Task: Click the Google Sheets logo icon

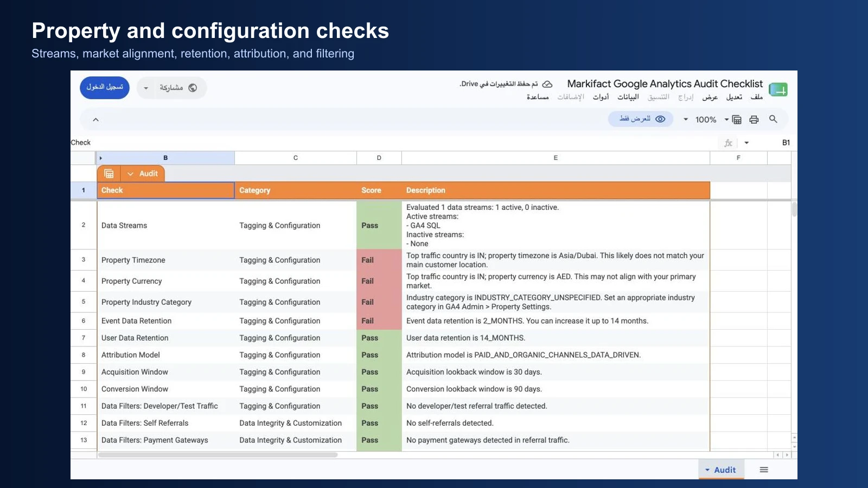Action: click(778, 89)
